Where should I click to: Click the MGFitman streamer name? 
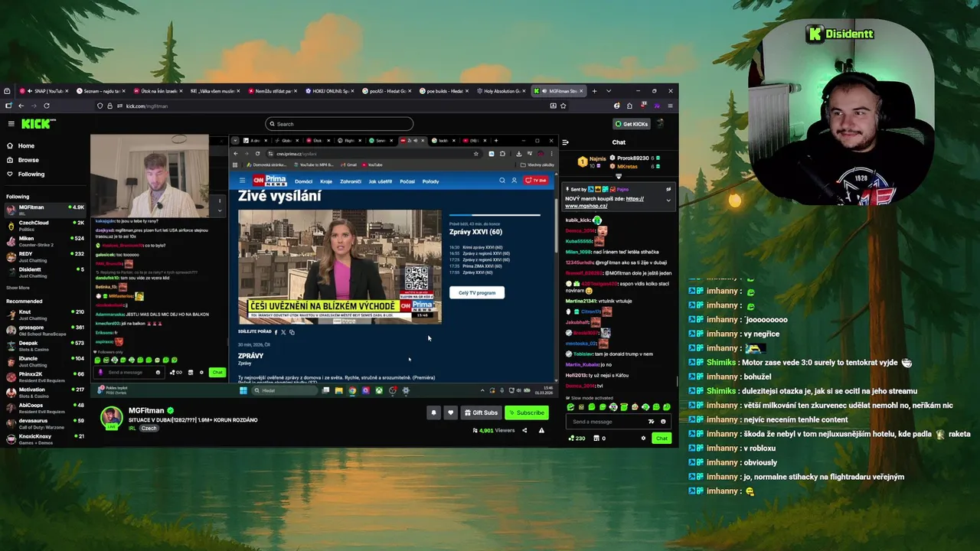tap(146, 410)
